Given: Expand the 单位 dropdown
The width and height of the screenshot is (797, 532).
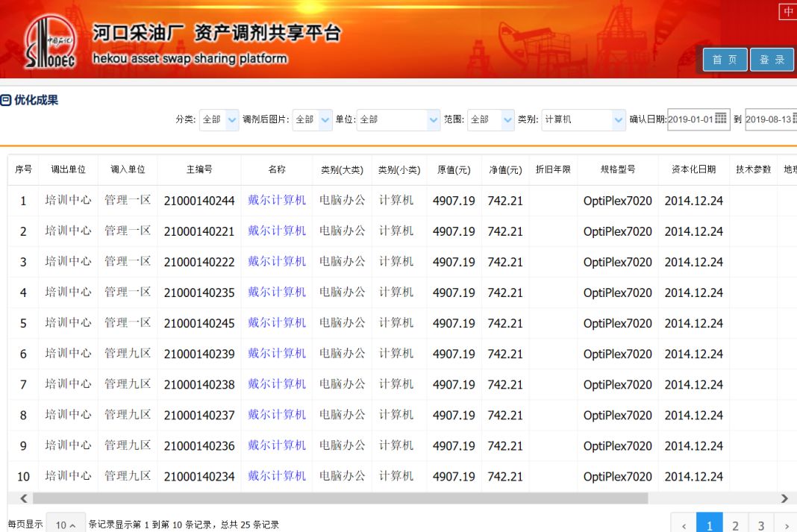Looking at the screenshot, I should (x=434, y=119).
